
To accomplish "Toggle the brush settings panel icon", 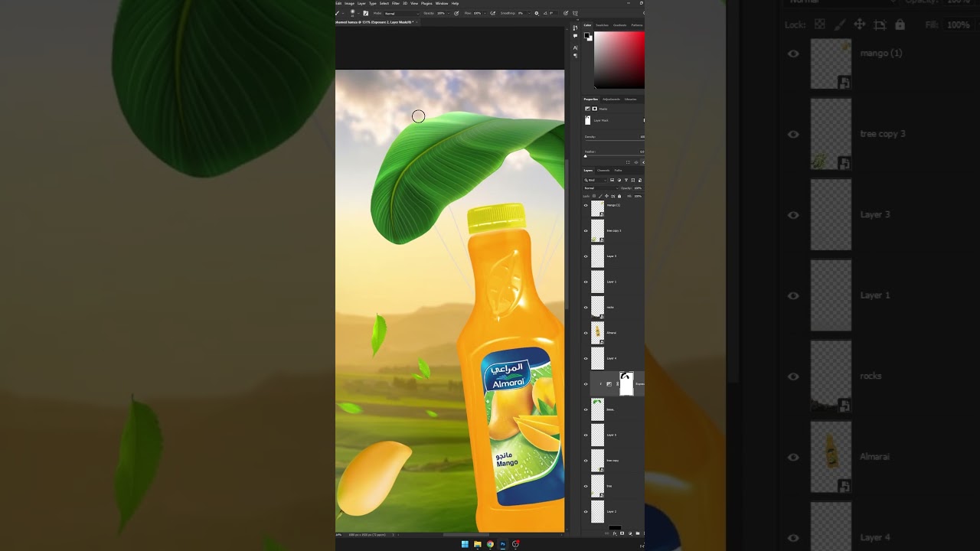I will (x=365, y=13).
